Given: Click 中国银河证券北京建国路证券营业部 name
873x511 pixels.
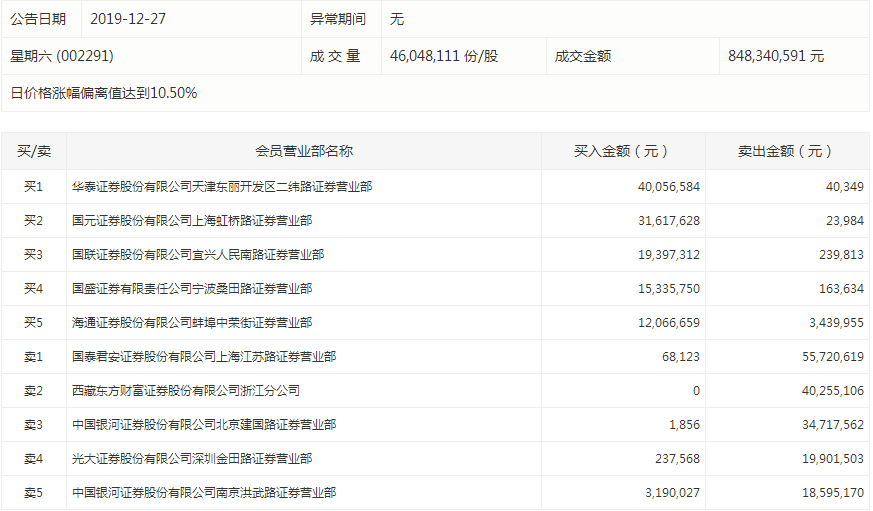Looking at the screenshot, I should coord(204,424).
